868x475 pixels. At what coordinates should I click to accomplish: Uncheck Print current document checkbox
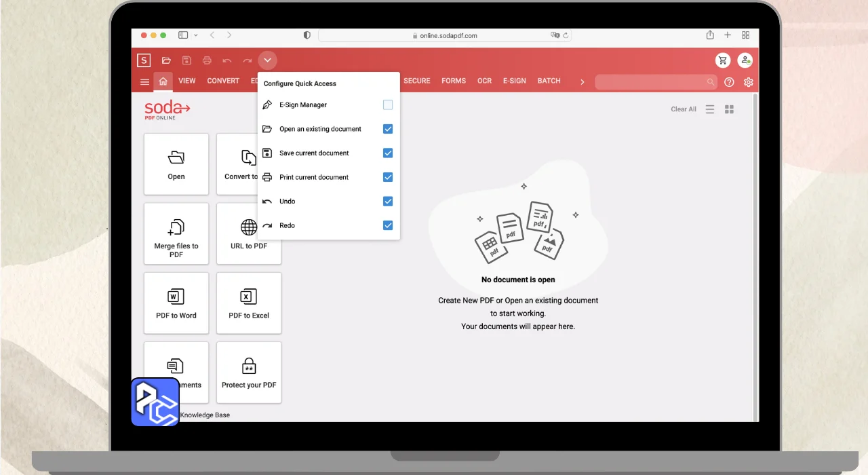[388, 177]
